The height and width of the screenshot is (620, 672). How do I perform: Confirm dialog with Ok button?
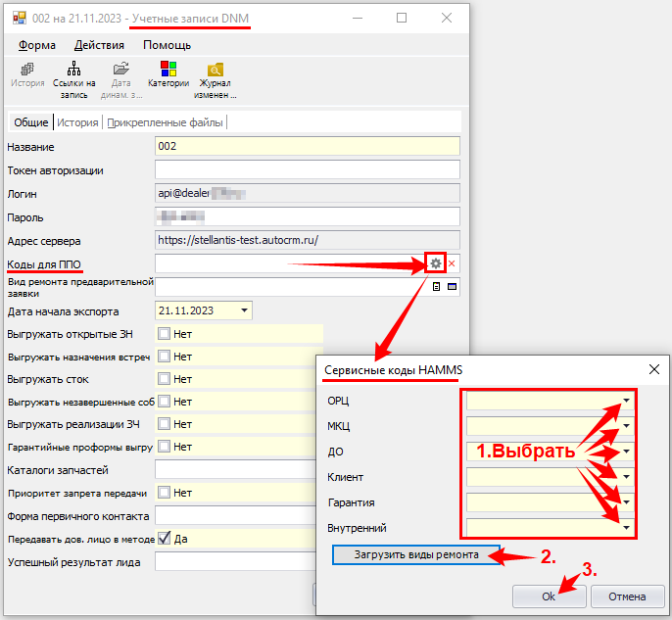pos(548,596)
